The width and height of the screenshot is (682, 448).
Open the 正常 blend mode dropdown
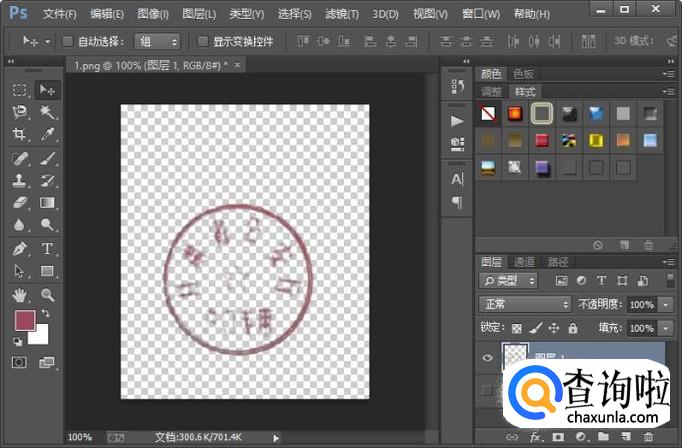pyautogui.click(x=523, y=304)
